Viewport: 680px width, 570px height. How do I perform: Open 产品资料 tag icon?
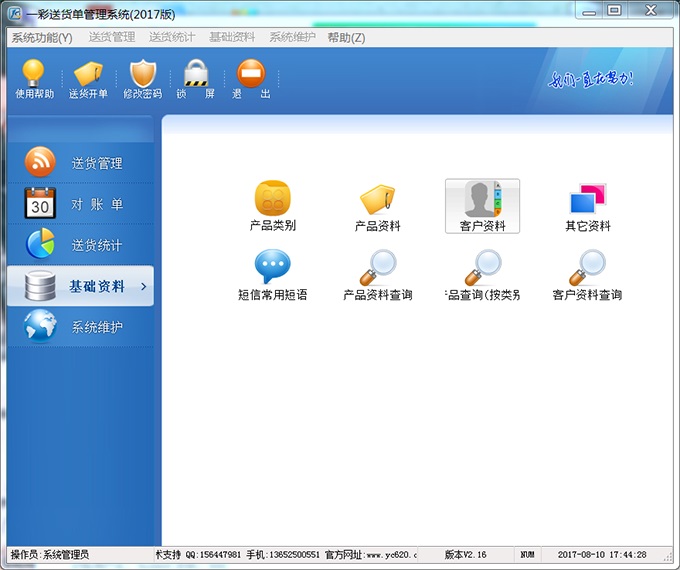pos(377,206)
